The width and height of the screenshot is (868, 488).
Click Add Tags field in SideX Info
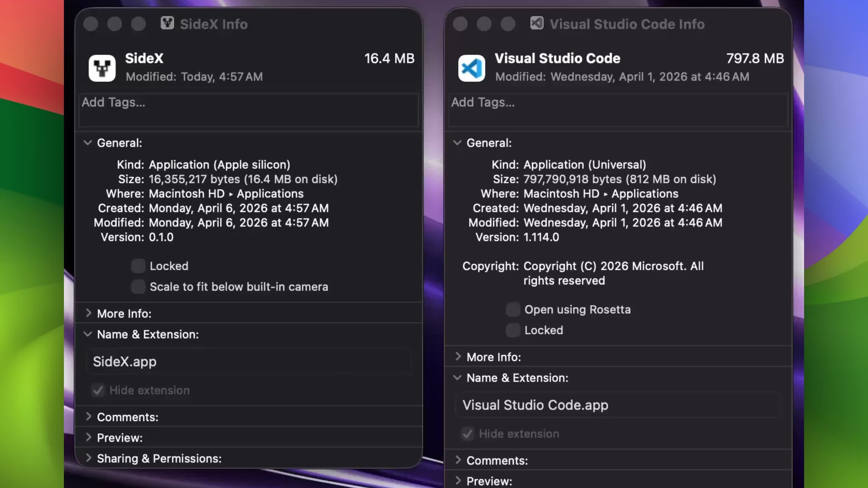coord(248,110)
